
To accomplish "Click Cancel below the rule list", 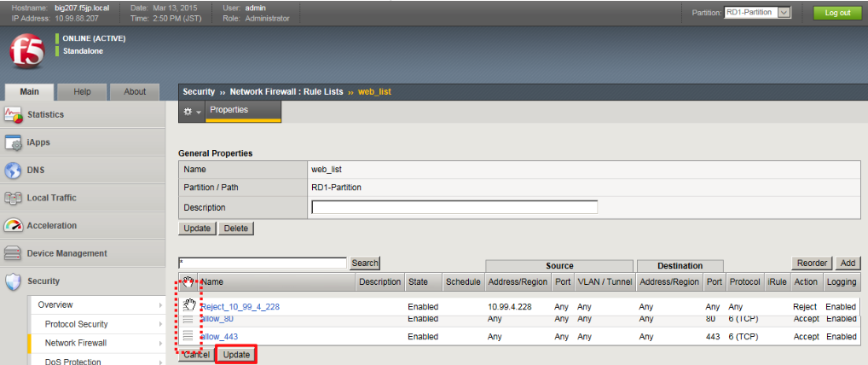I will coord(196,355).
